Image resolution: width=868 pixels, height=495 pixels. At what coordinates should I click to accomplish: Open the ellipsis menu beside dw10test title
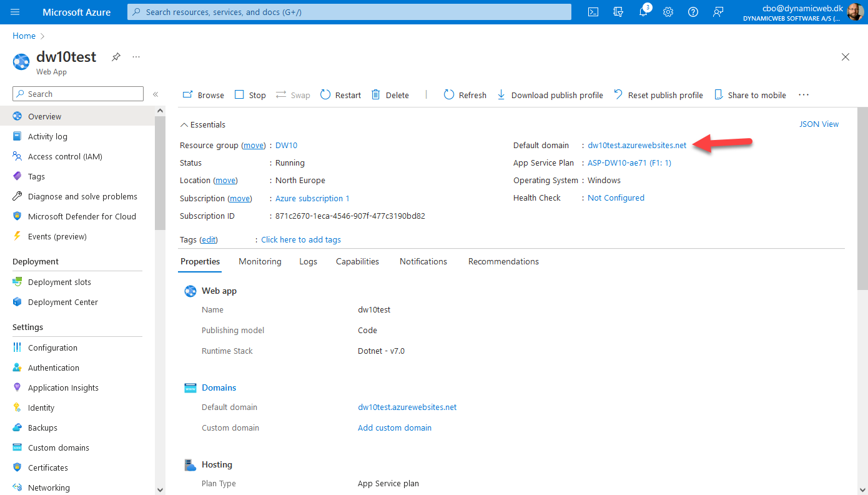click(x=136, y=57)
